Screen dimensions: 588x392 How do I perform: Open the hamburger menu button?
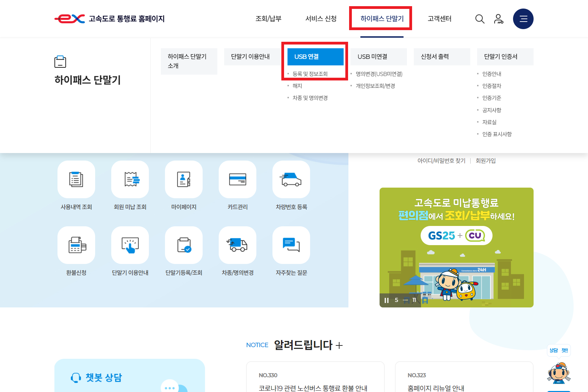[x=523, y=19]
